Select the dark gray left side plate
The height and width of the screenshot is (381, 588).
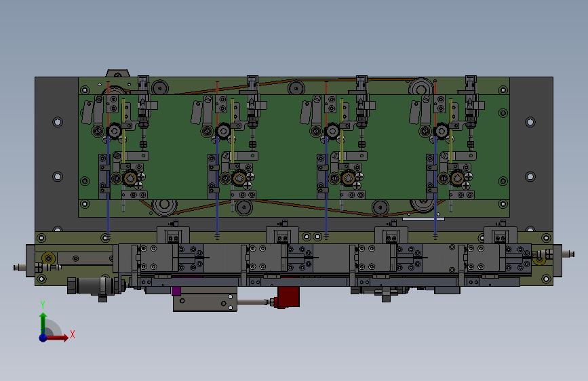click(x=56, y=154)
